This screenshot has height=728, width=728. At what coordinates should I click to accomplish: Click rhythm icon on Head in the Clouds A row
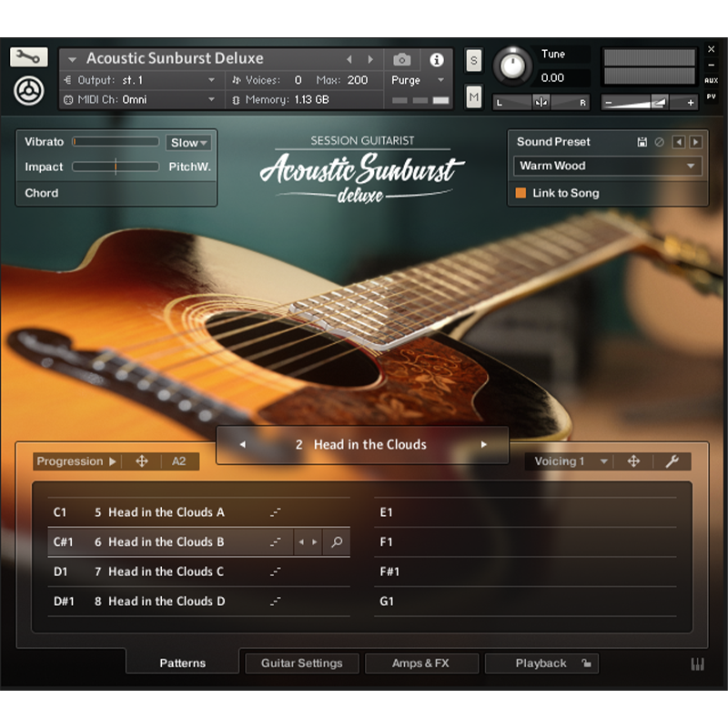[x=276, y=512]
